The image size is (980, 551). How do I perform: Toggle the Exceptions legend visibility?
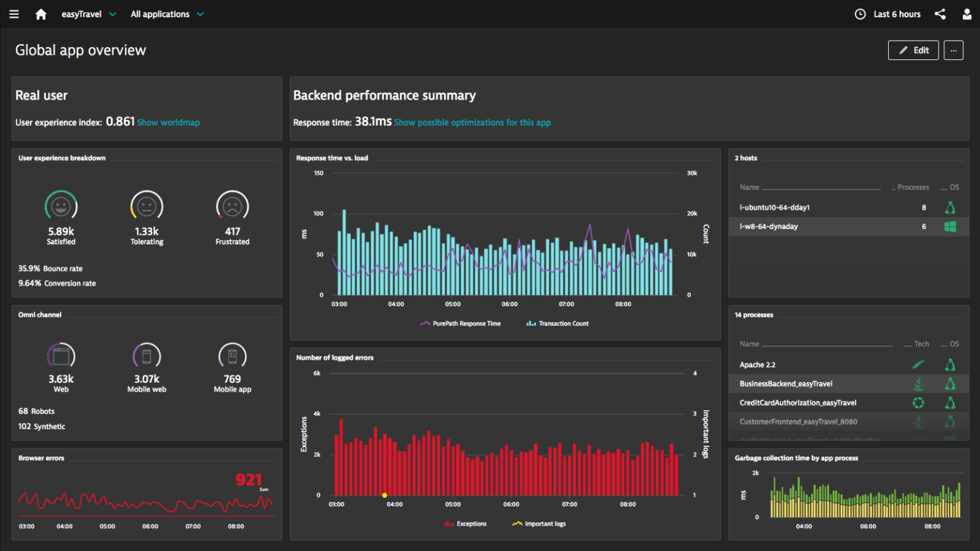pos(466,523)
